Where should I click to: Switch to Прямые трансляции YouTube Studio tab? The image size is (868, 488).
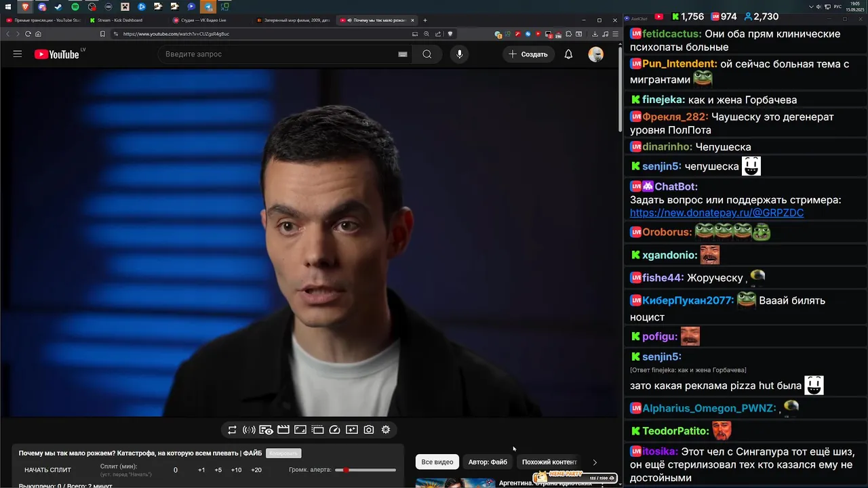(42, 20)
